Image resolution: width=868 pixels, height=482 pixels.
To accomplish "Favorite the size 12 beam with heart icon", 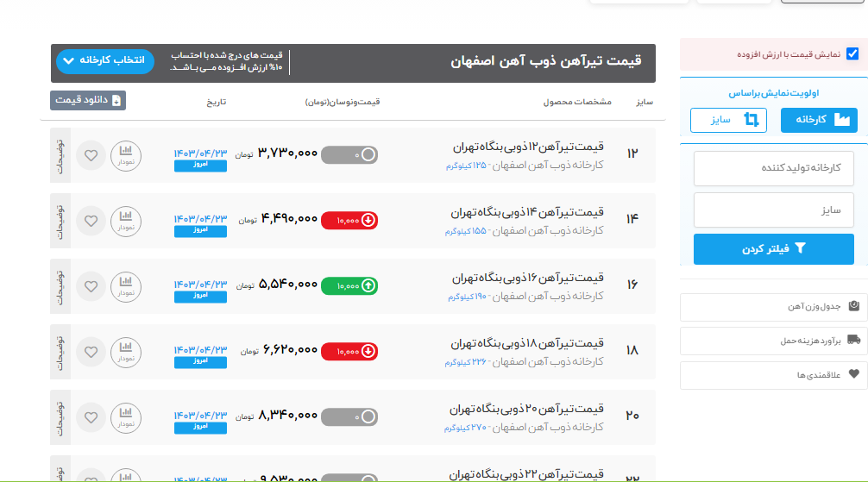I will (x=91, y=155).
